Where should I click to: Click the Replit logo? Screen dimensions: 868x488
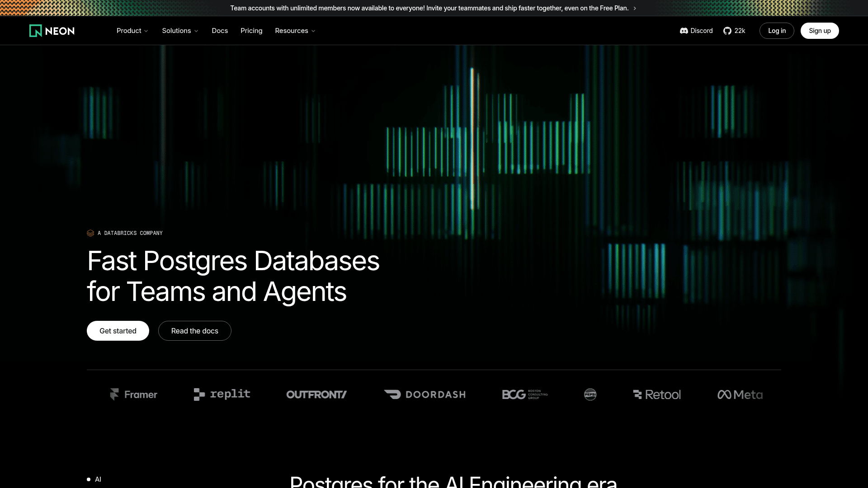coord(222,394)
